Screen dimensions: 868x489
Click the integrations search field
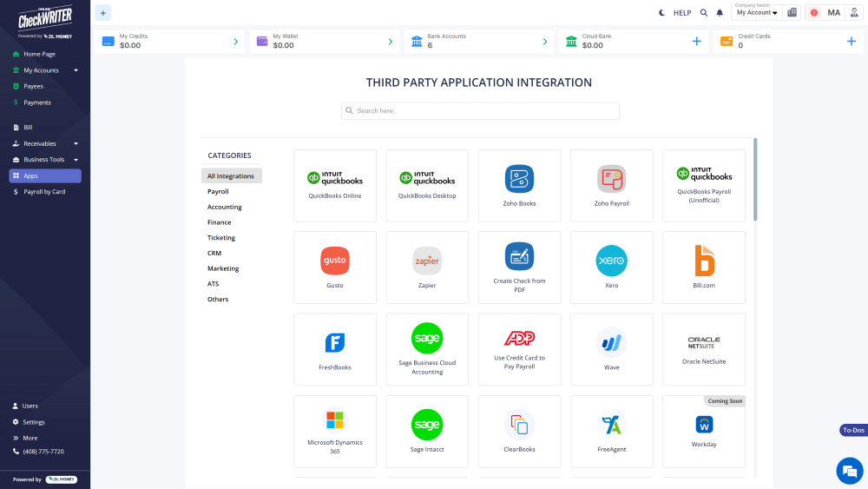[480, 111]
